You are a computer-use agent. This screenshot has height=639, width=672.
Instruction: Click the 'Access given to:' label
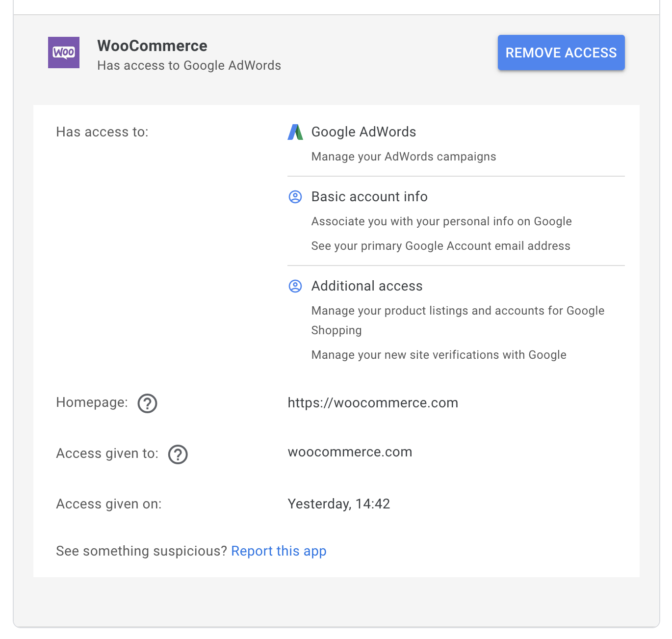107,453
